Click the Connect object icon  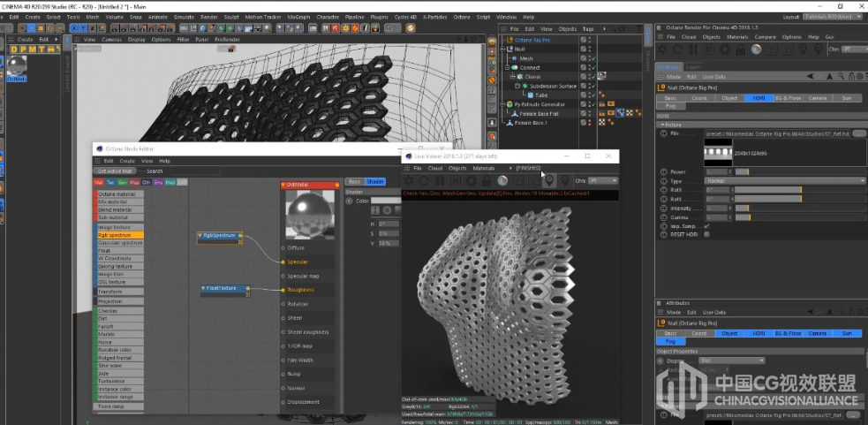pyautogui.click(x=515, y=68)
